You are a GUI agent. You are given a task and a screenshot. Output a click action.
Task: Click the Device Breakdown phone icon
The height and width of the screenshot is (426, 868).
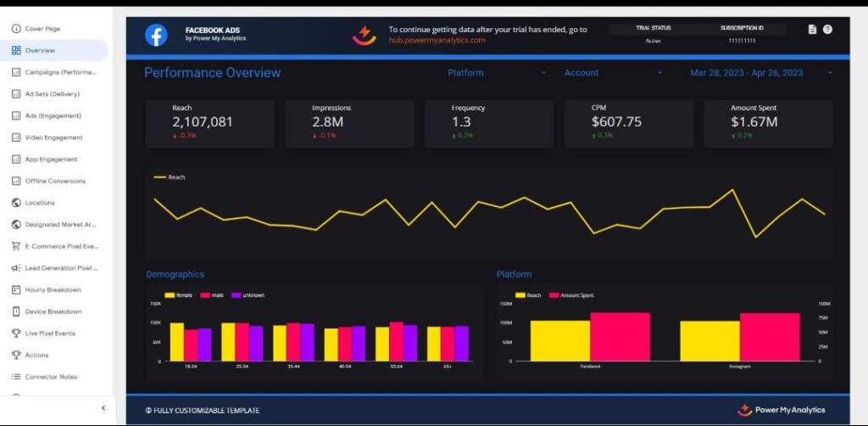click(x=16, y=311)
